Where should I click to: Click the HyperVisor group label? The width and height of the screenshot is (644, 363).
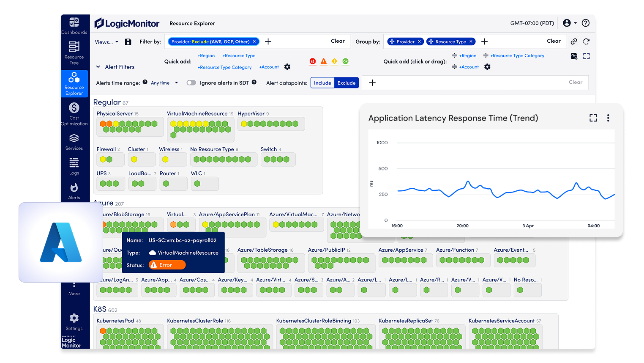click(x=251, y=113)
